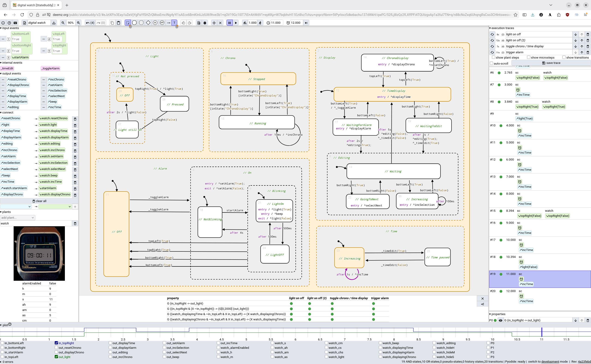This screenshot has width=591, height=364.
Task: Uncheck out_light in plot signals
Action: (56, 357)
